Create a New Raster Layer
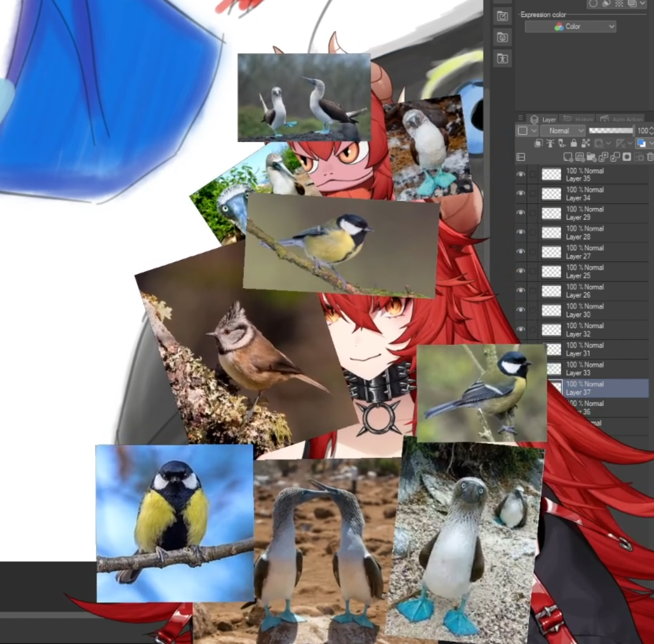 (567, 157)
